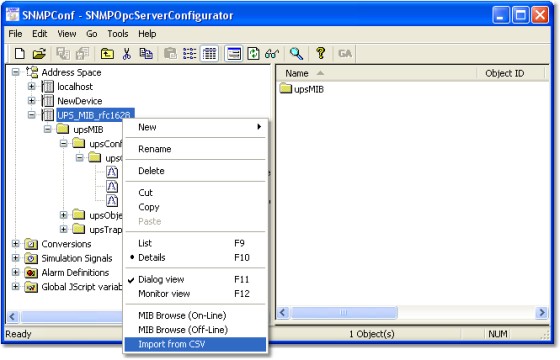Viewport: 560px width, 360px height.
Task: Switch to Details view toolbar icon
Action: tap(209, 54)
